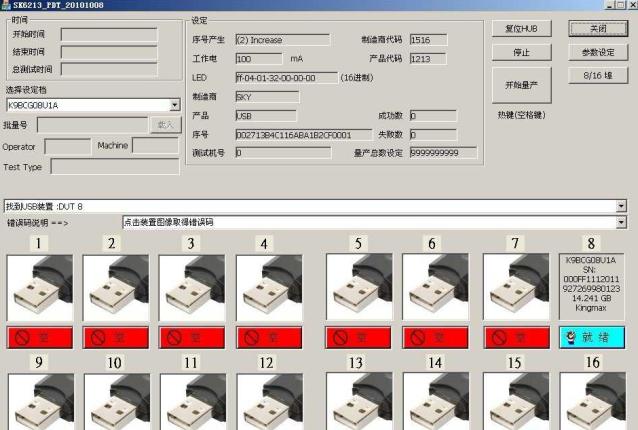The width and height of the screenshot is (638, 430).
Task: Click USB device image for slot 4
Action: (269, 288)
